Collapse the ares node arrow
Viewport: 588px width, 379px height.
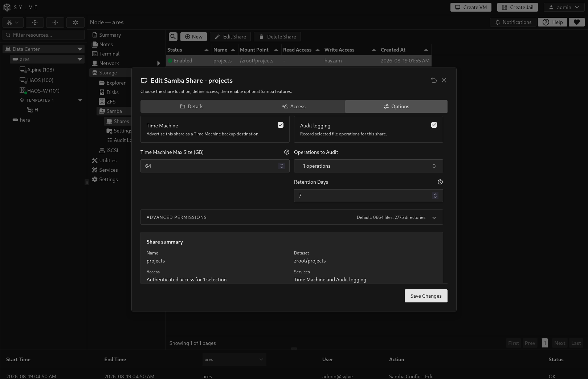pos(80,59)
